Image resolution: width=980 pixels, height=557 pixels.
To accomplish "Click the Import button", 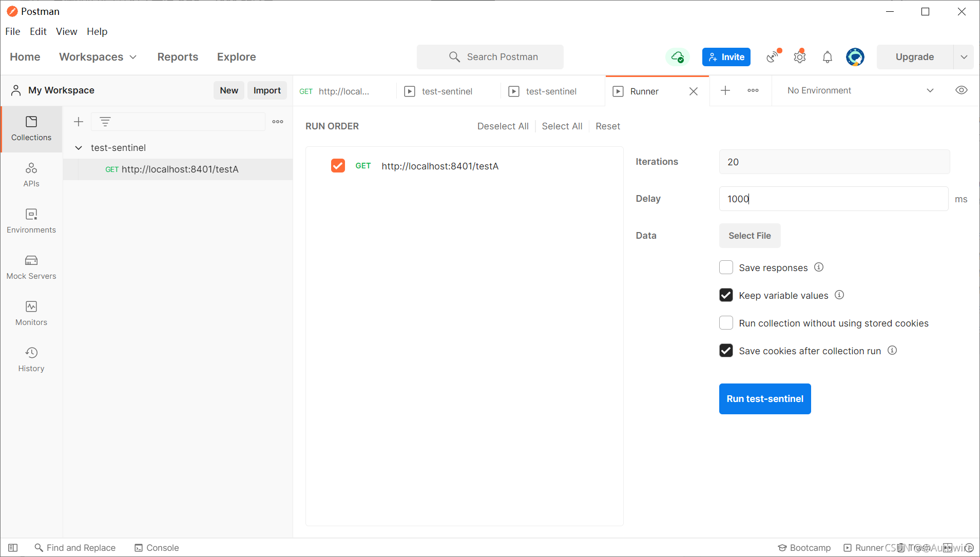I will click(x=267, y=90).
